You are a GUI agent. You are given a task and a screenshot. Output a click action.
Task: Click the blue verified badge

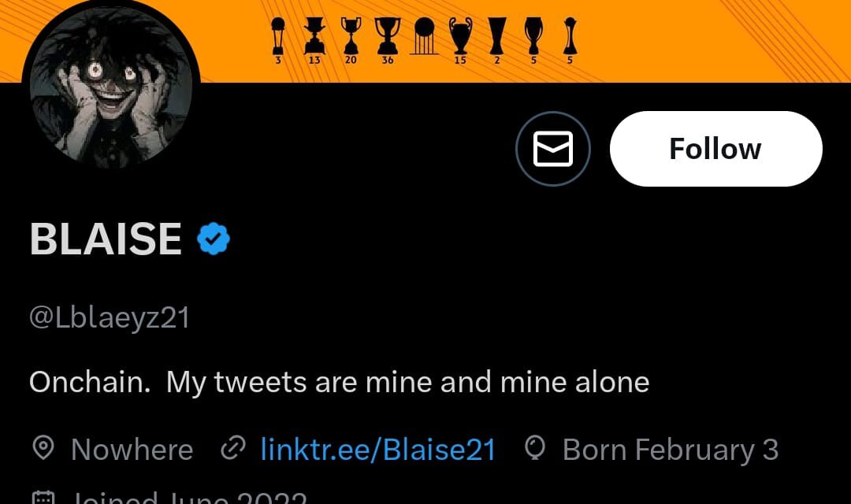tap(213, 239)
